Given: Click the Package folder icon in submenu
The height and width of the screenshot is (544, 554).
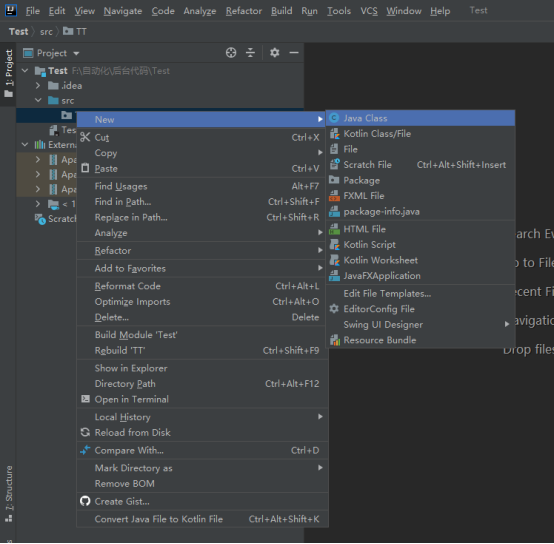Looking at the screenshot, I should coord(334,180).
